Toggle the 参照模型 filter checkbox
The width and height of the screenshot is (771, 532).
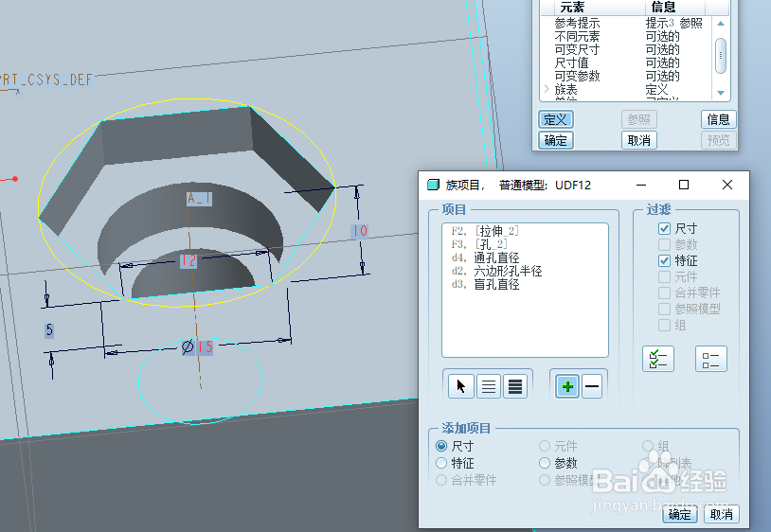coord(664,309)
